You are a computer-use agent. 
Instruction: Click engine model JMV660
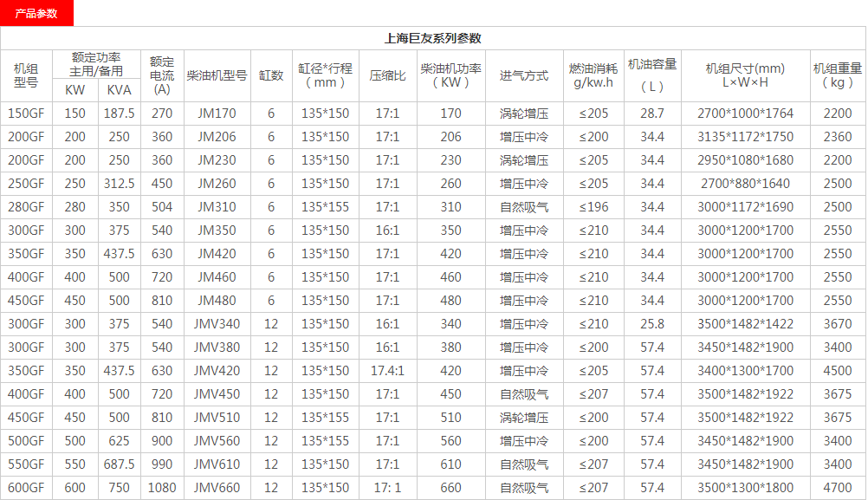217,488
